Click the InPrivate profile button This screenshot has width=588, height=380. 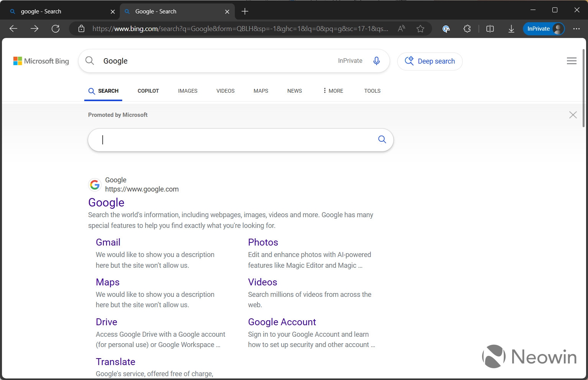point(544,29)
